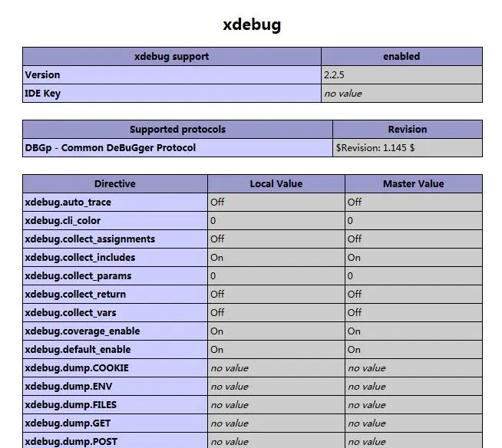The width and height of the screenshot is (502, 448).
Task: Select the xdebug.collect_assignments directive
Action: (x=115, y=239)
